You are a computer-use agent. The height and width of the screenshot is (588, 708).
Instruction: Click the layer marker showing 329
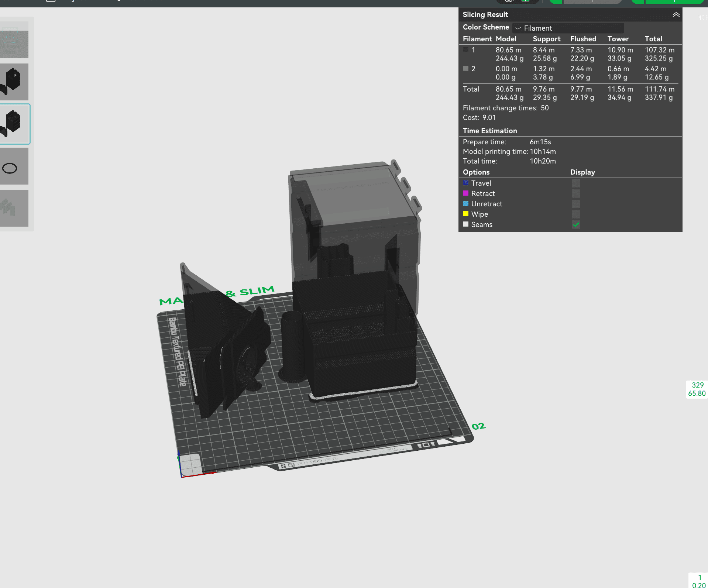click(697, 385)
